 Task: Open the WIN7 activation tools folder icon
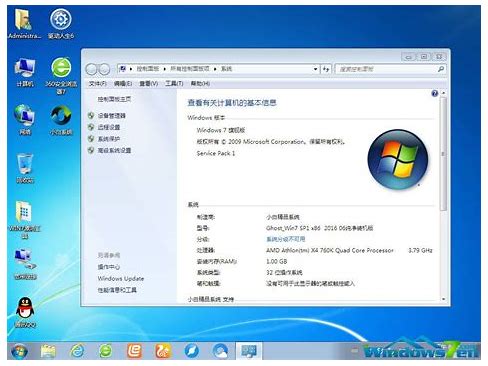[25, 220]
